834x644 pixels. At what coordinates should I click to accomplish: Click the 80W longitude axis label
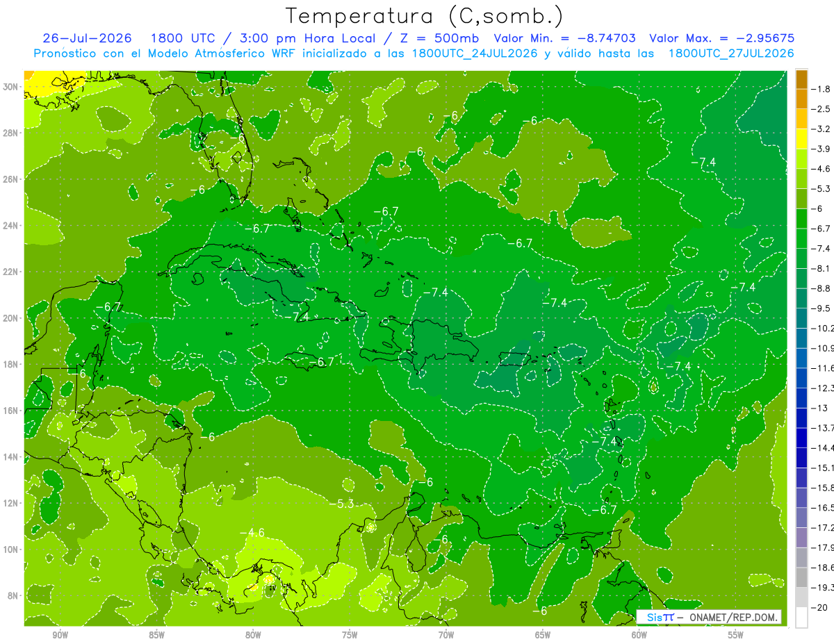(253, 636)
